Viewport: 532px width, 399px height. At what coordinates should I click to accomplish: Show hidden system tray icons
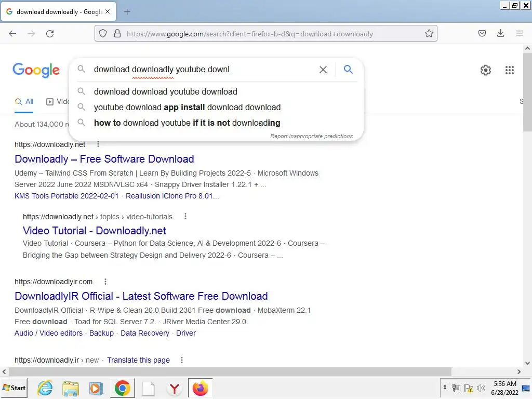(x=445, y=388)
